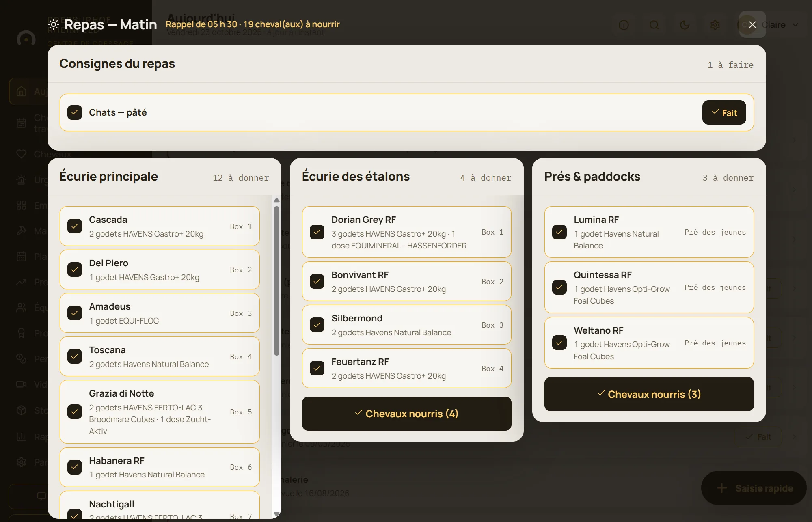Viewport: 812px width, 522px height.
Task: Open the reports chart icon in sidebar
Action: 21,437
